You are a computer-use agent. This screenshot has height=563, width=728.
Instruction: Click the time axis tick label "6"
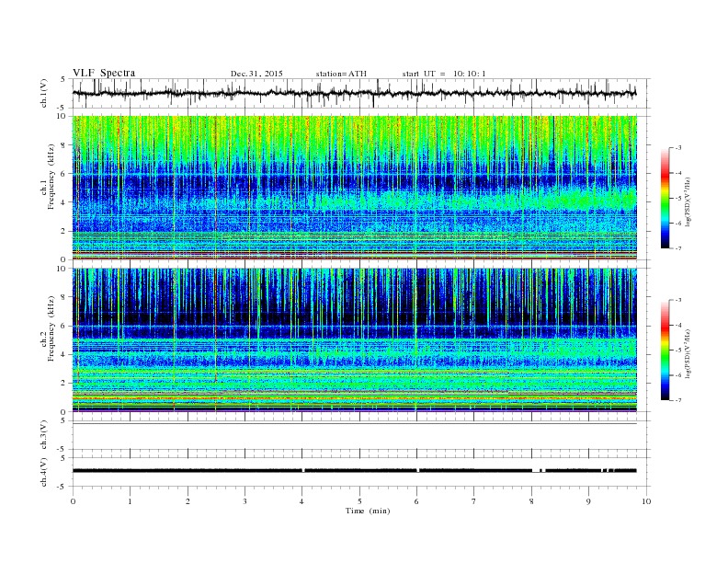[416, 501]
